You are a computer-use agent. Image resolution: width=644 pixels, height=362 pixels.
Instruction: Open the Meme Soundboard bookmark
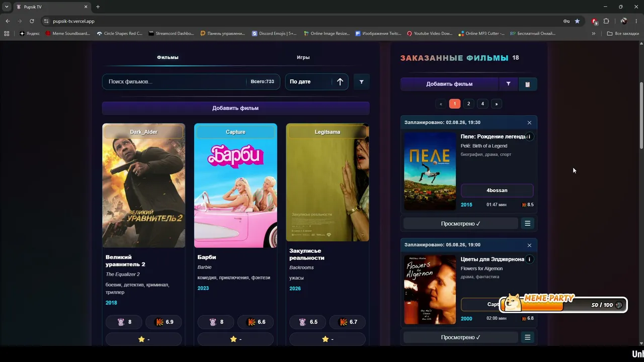67,34
